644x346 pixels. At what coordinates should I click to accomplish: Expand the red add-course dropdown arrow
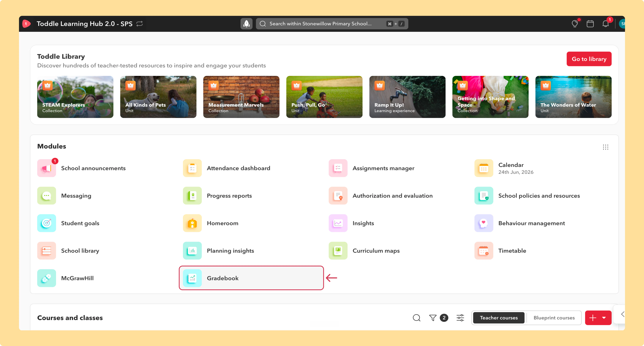click(604, 318)
